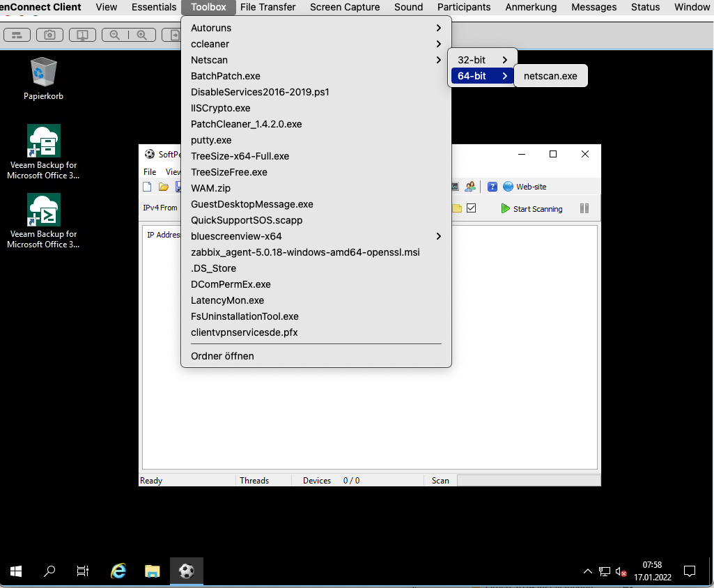The width and height of the screenshot is (714, 588).
Task: Click the toolbar layout icon in client toolbar
Action: pos(17,35)
